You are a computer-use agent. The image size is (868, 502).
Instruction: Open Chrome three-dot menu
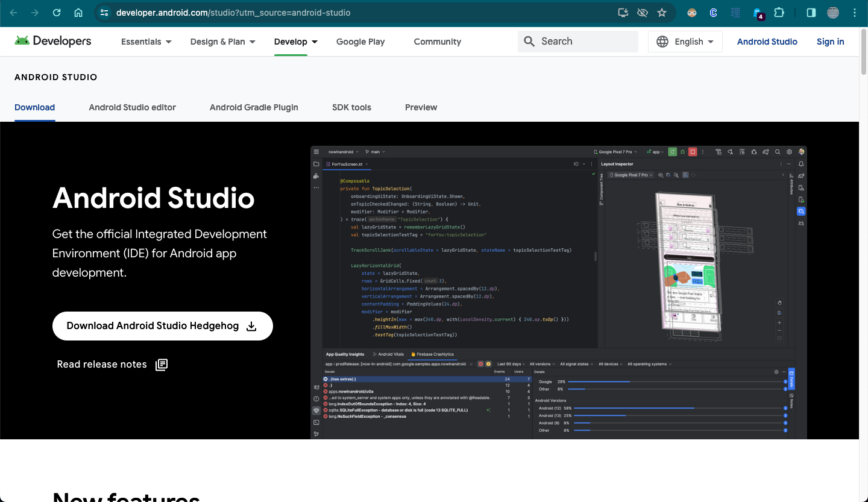coord(855,13)
